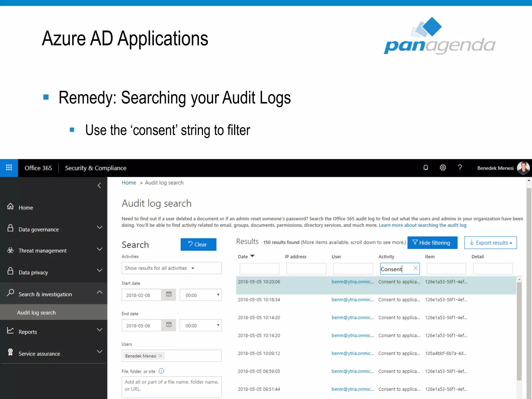This screenshot has width=532, height=399.
Task: Click the Clear search button
Action: 198,244
